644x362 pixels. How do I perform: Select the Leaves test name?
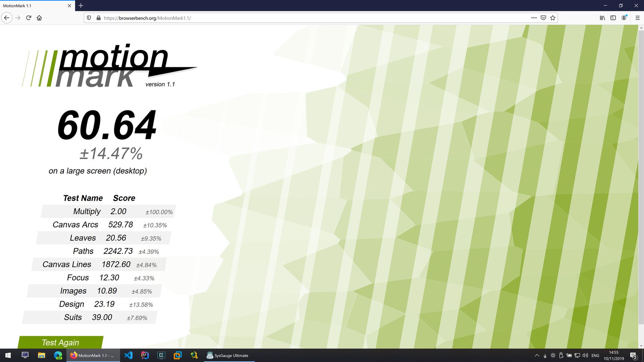coord(83,238)
